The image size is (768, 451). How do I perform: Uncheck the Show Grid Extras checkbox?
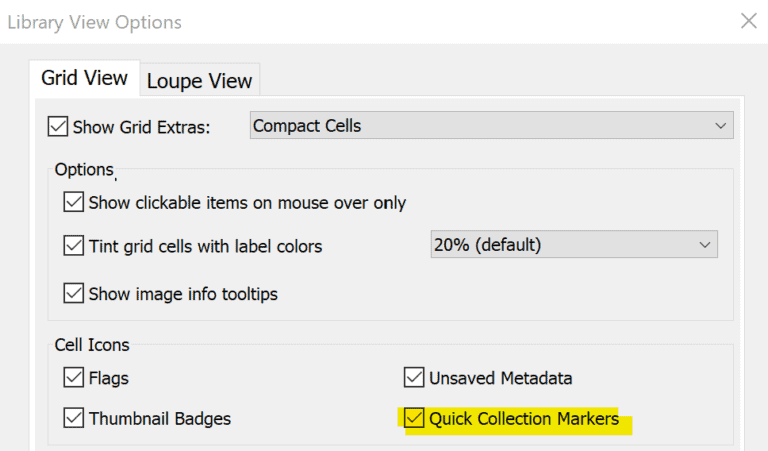[x=58, y=126]
